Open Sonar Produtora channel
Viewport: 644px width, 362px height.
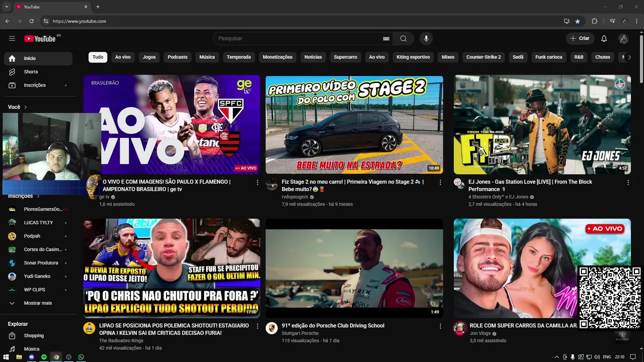tap(38, 263)
